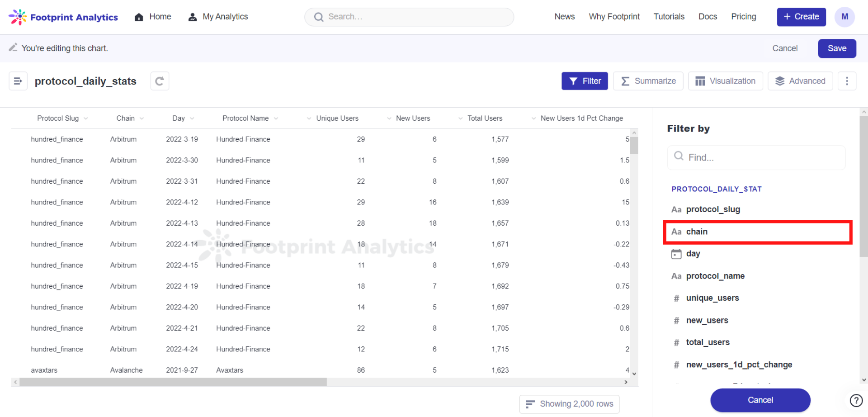
Task: Open Pricing page
Action: point(744,17)
